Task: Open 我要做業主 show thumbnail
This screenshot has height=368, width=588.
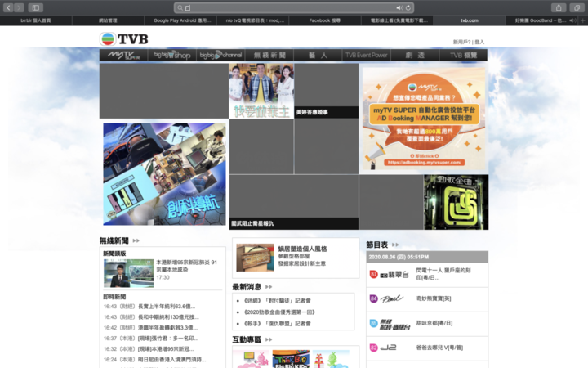Action: 261,91
